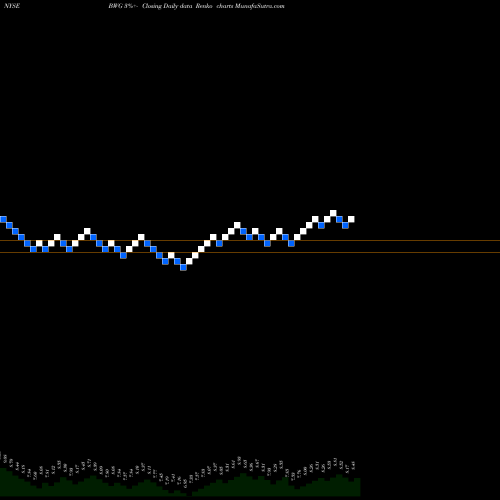Click the last white brick at chart's end
This screenshot has width=500, height=500.
pos(351,219)
